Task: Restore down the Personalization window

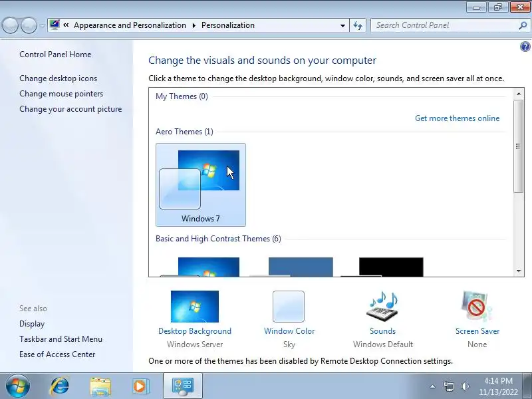Action: click(497, 7)
